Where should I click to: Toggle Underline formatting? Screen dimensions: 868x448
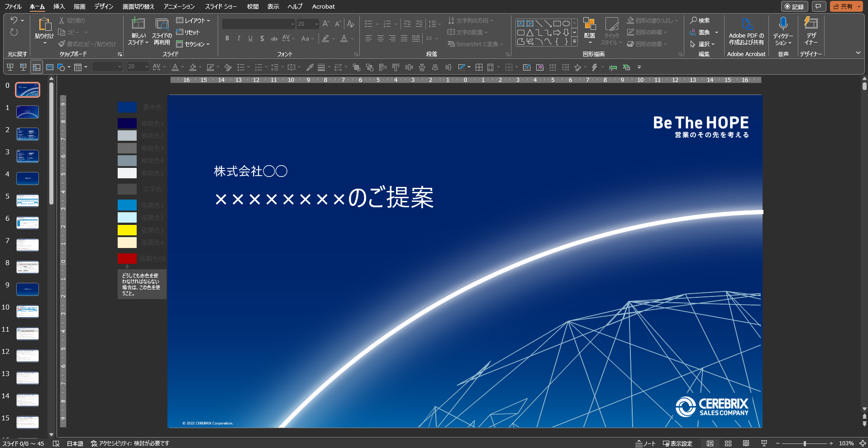pyautogui.click(x=250, y=38)
